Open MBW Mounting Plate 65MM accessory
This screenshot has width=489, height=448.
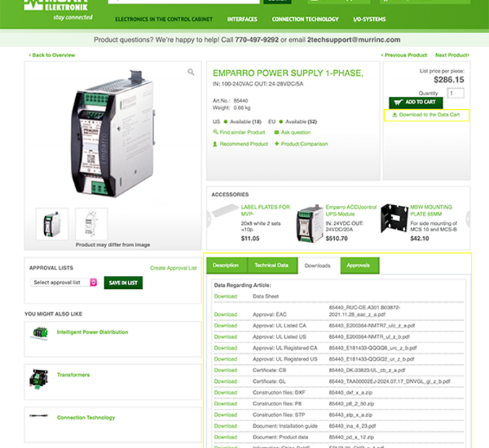[431, 210]
